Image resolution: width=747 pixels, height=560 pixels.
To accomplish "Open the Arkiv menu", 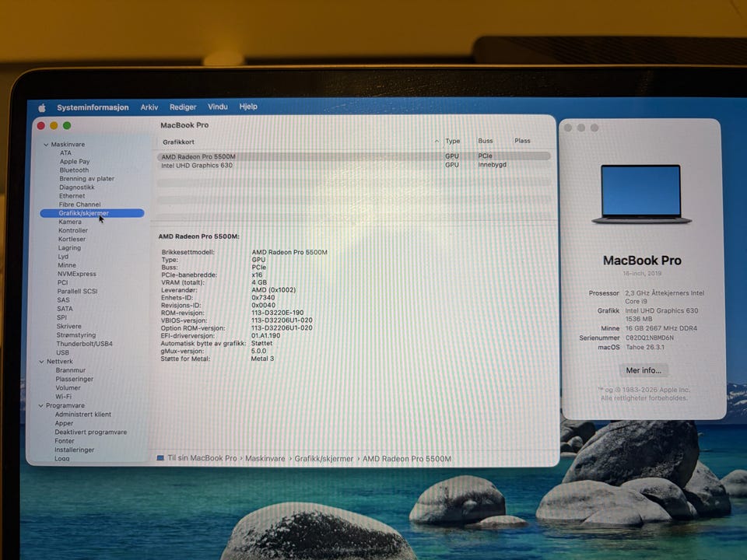I will pyautogui.click(x=149, y=107).
